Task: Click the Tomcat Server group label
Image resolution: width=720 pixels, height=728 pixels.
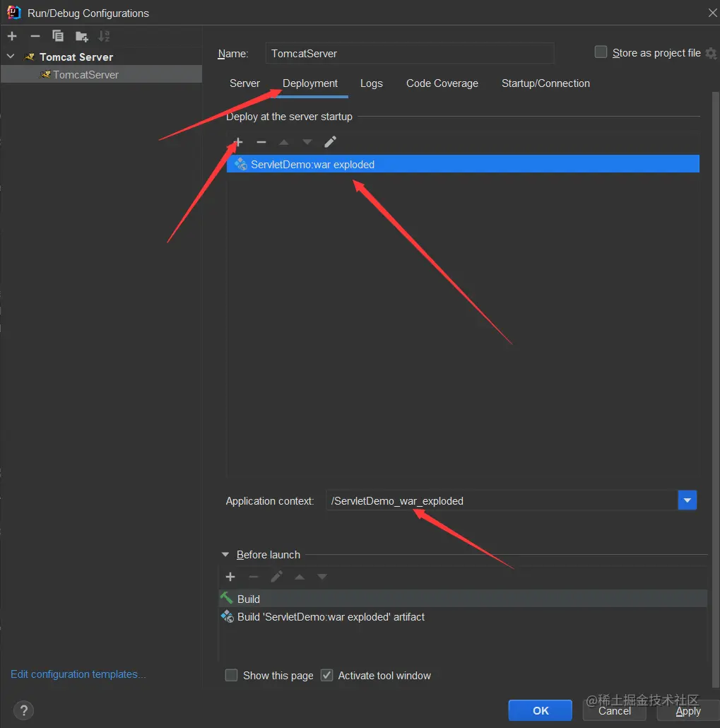Action: 76,57
